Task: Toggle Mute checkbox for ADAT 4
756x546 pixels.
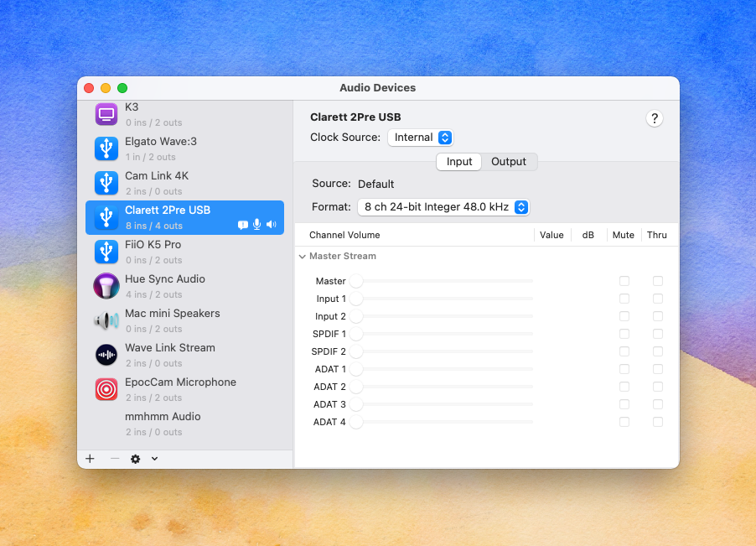Action: coord(624,422)
